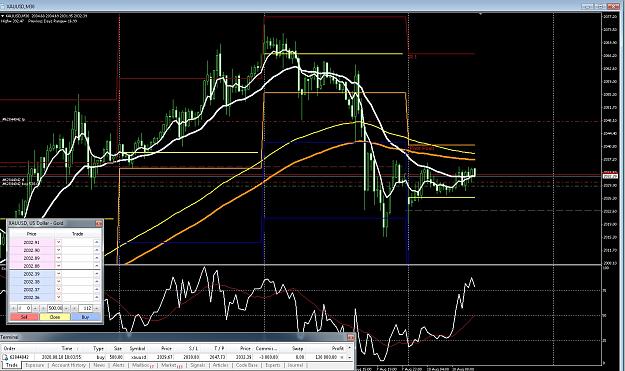Screen dimensions: 625x371
Task: Open the Code Base tab
Action: pos(247,365)
